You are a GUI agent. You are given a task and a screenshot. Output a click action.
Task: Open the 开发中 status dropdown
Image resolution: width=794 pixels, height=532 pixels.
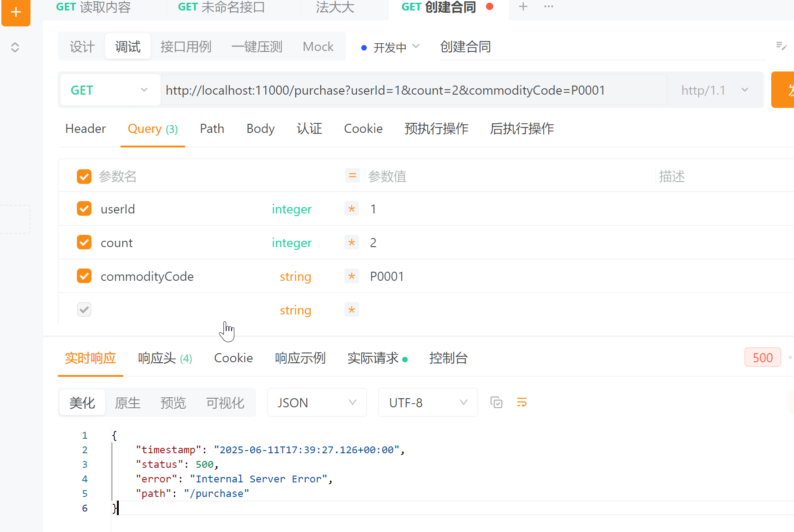[x=390, y=47]
